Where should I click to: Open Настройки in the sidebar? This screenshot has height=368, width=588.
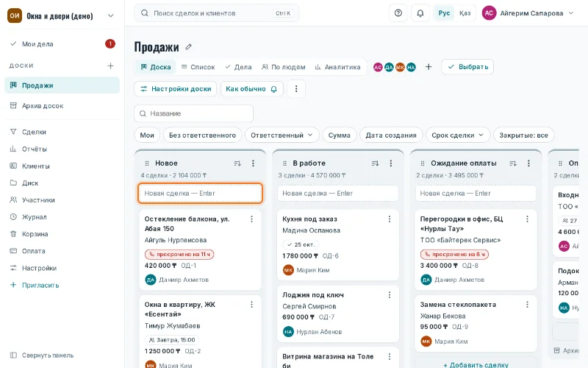[x=62, y=268]
